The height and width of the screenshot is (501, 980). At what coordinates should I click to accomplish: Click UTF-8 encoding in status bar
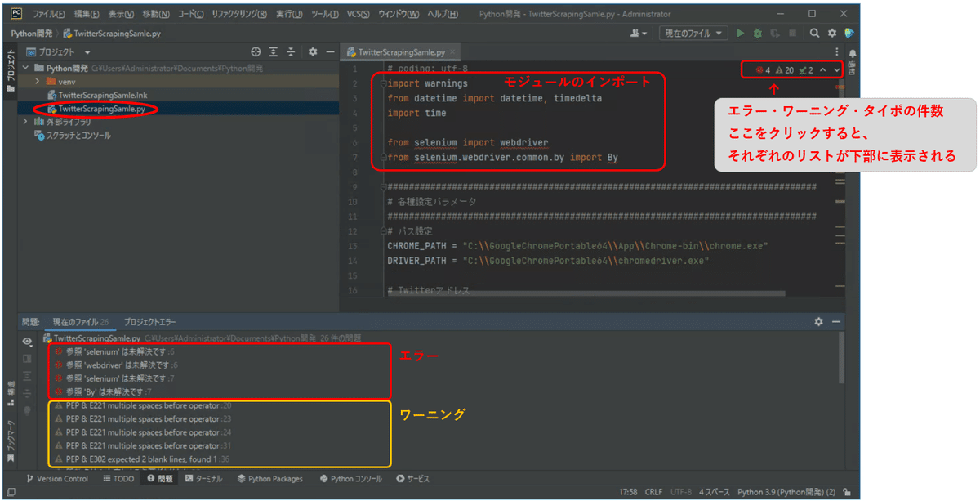[x=681, y=493]
